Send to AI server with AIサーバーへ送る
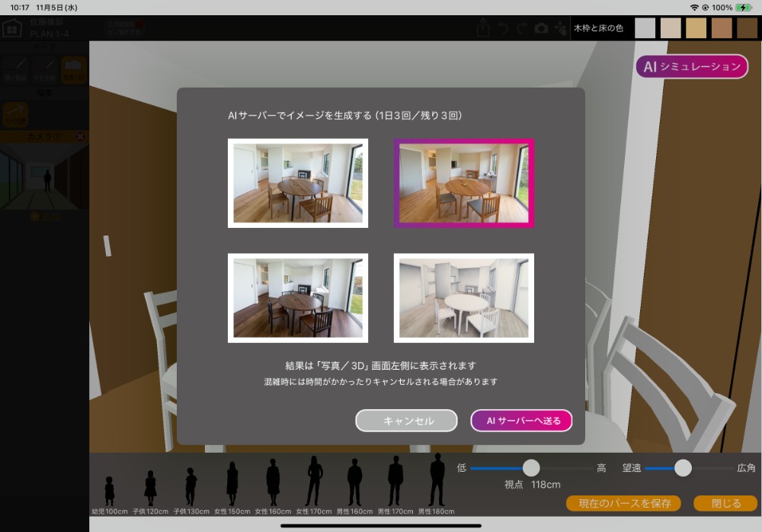This screenshot has width=762, height=532. point(521,421)
